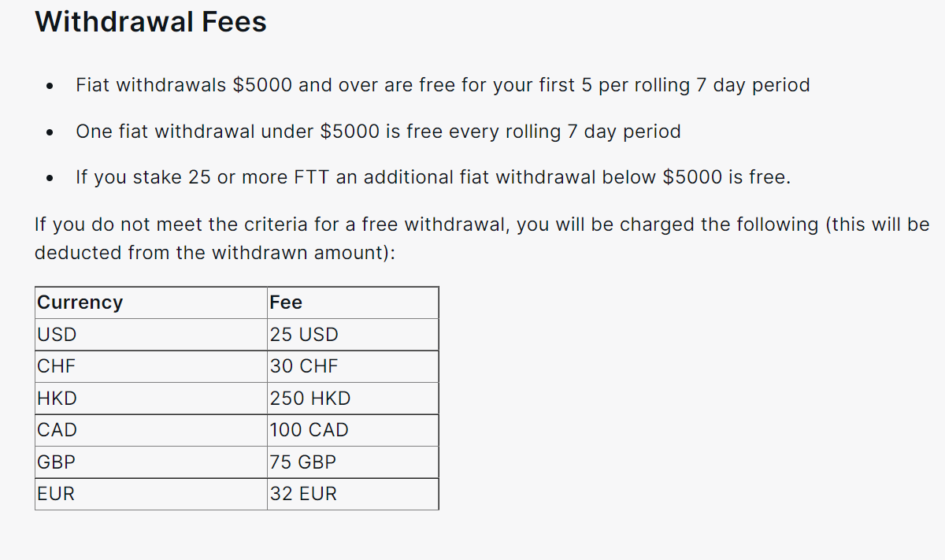Viewport: 945px width, 560px height.
Task: Click the text 'deducted from the withdrawn amount'
Action: (213, 253)
